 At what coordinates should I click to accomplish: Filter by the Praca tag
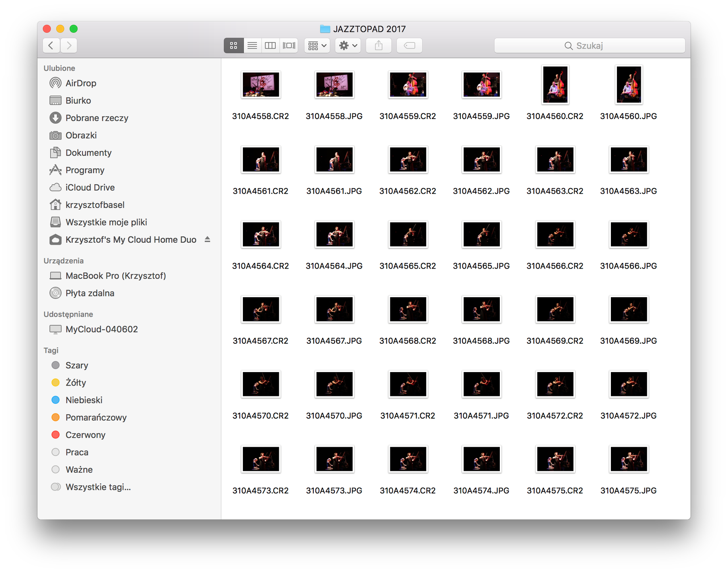(x=70, y=452)
